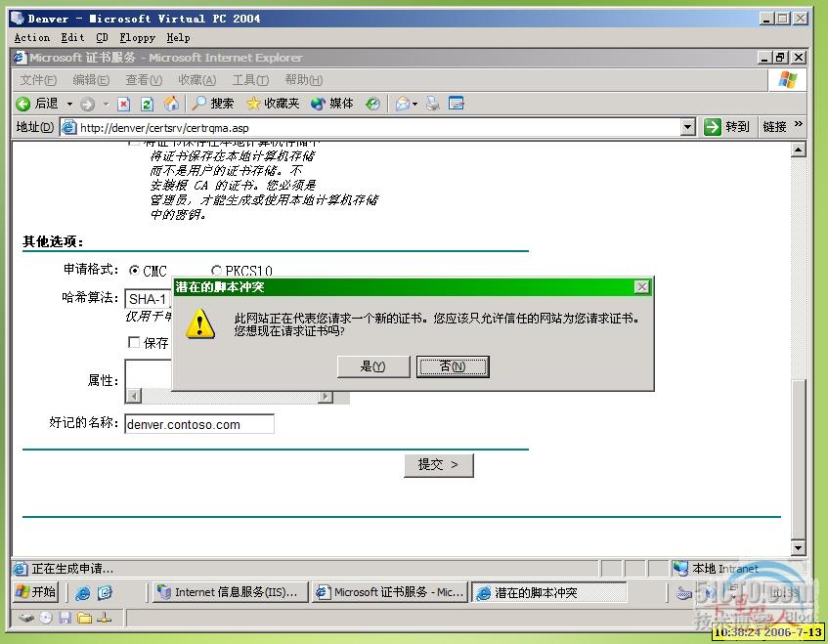Open the 收藏(A) menu

pyautogui.click(x=196, y=80)
